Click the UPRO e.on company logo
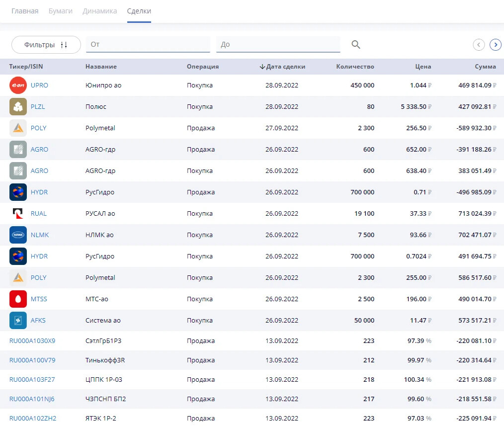 pos(18,85)
